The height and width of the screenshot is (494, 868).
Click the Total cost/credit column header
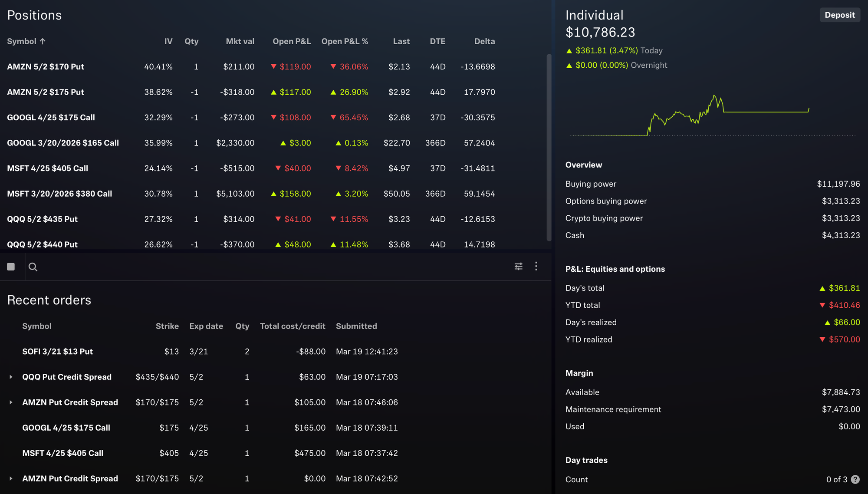pyautogui.click(x=293, y=326)
